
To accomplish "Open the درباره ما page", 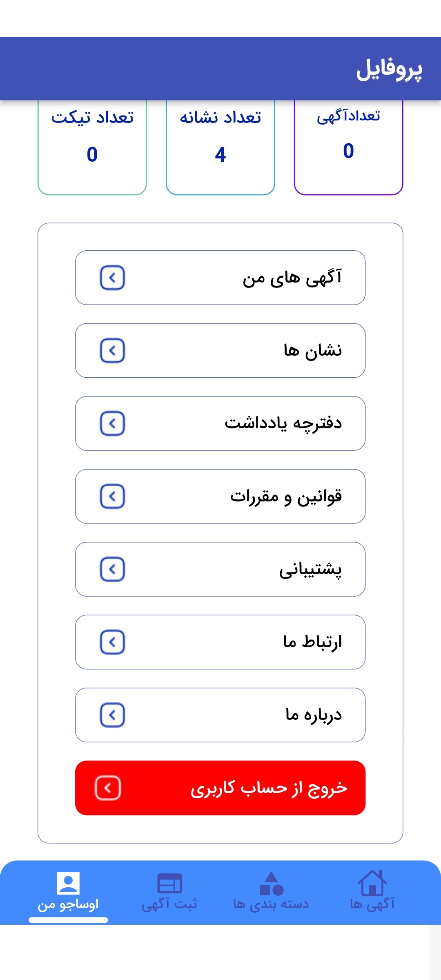I will [220, 715].
